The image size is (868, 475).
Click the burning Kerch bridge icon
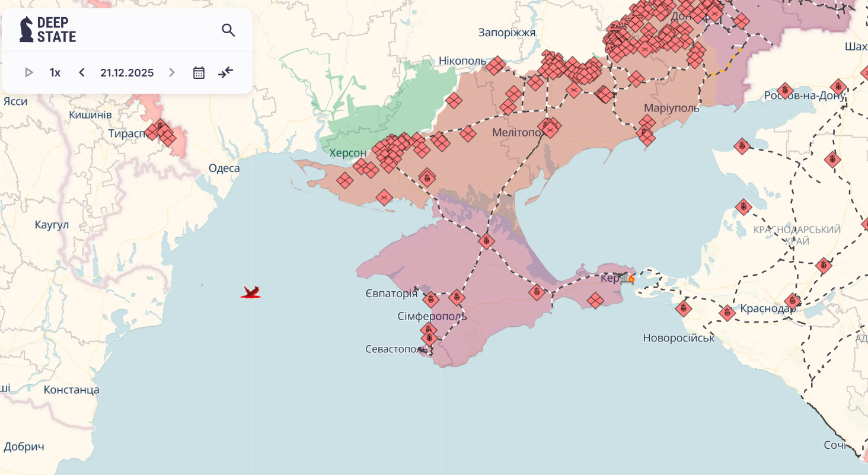627,278
